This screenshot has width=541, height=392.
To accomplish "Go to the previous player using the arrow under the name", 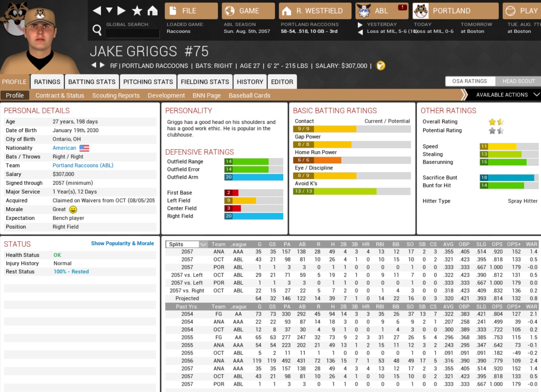I will point(94,65).
